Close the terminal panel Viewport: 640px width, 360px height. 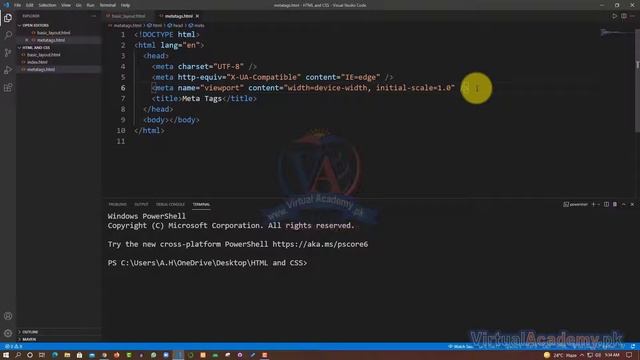tap(632, 204)
